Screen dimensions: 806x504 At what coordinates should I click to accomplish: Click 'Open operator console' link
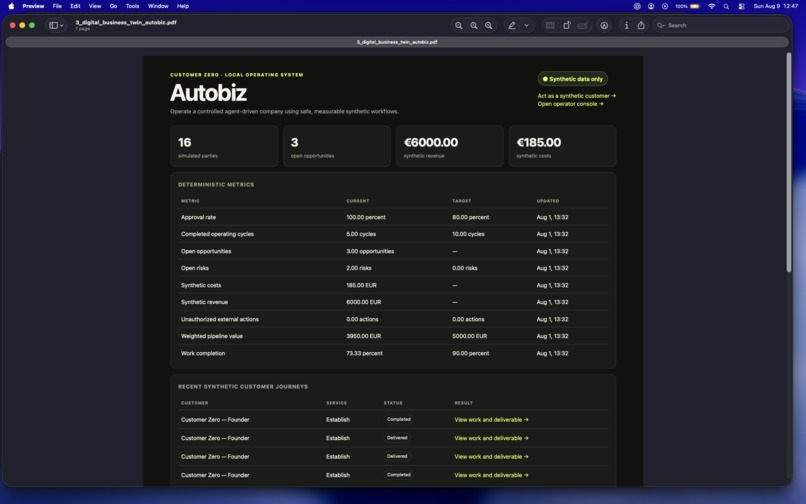tap(570, 104)
